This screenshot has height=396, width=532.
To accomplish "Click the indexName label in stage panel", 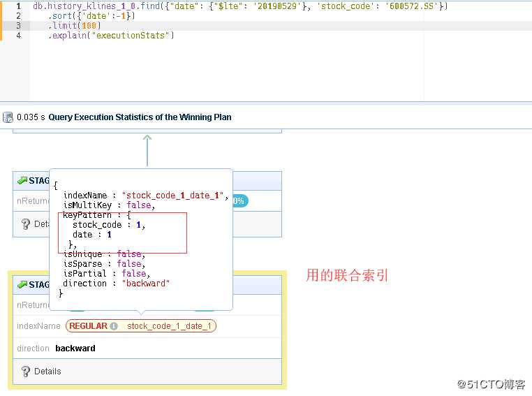I will pos(38,326).
